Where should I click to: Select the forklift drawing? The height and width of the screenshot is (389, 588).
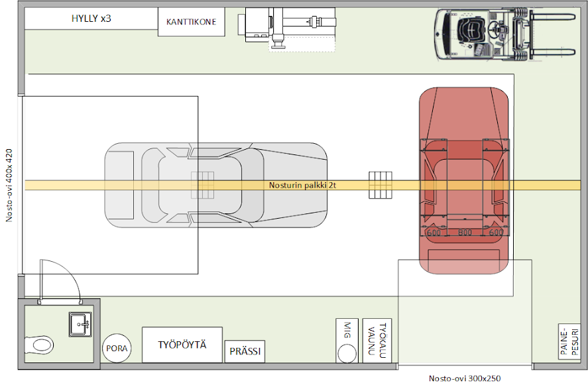(506, 34)
